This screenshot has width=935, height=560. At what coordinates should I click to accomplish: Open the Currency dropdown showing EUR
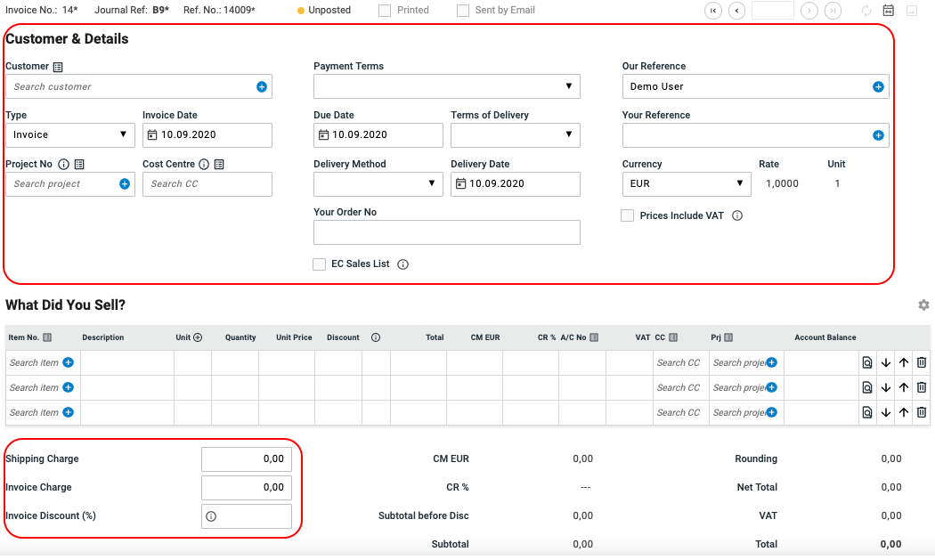[x=686, y=184]
